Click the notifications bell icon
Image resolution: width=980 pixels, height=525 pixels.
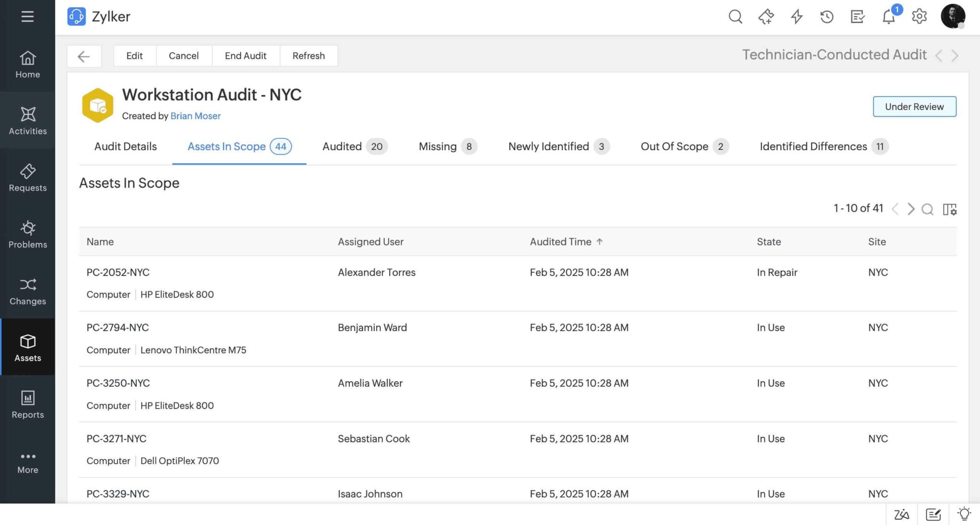point(889,17)
